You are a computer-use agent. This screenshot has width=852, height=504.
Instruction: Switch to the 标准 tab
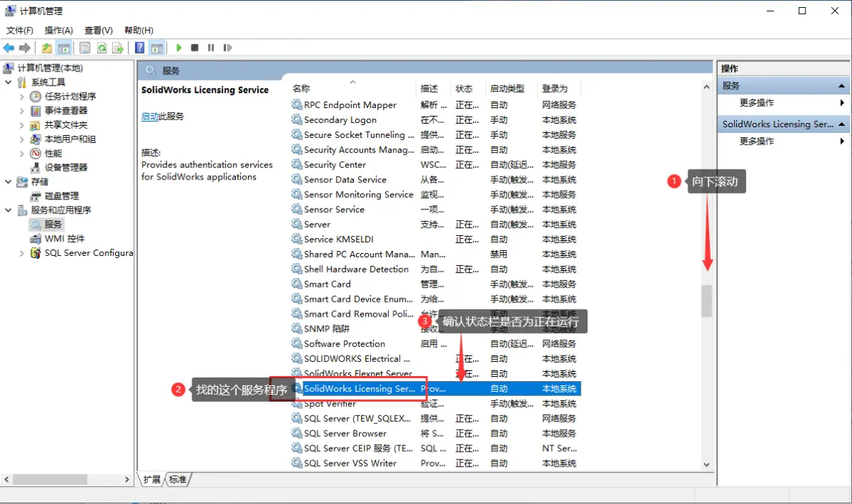pyautogui.click(x=177, y=480)
